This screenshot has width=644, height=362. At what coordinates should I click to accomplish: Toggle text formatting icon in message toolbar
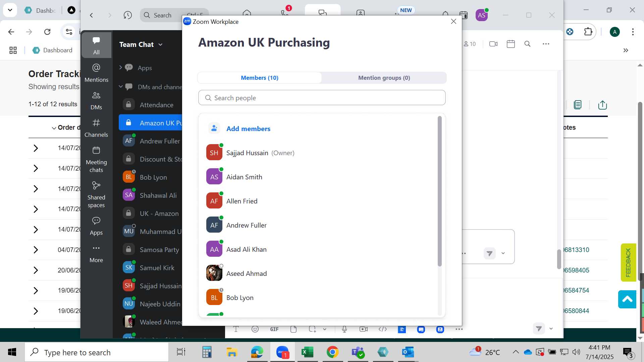236,329
